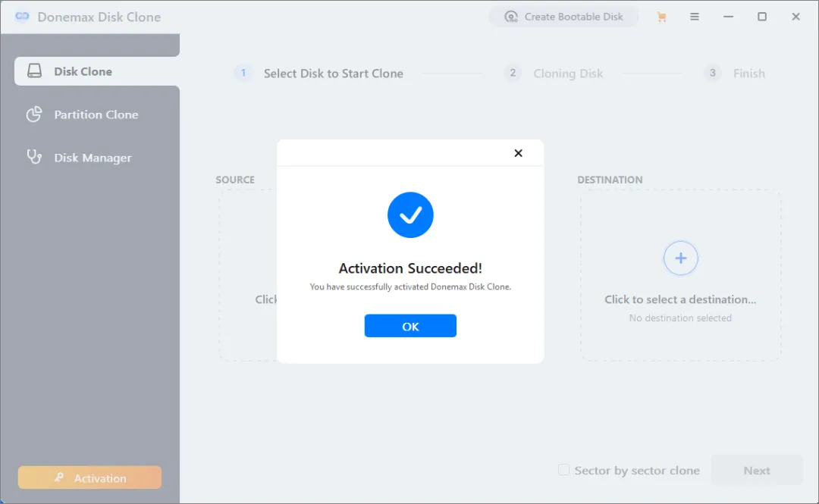Image resolution: width=819 pixels, height=504 pixels.
Task: Click step 2 Cloning Disk label
Action: click(x=568, y=74)
